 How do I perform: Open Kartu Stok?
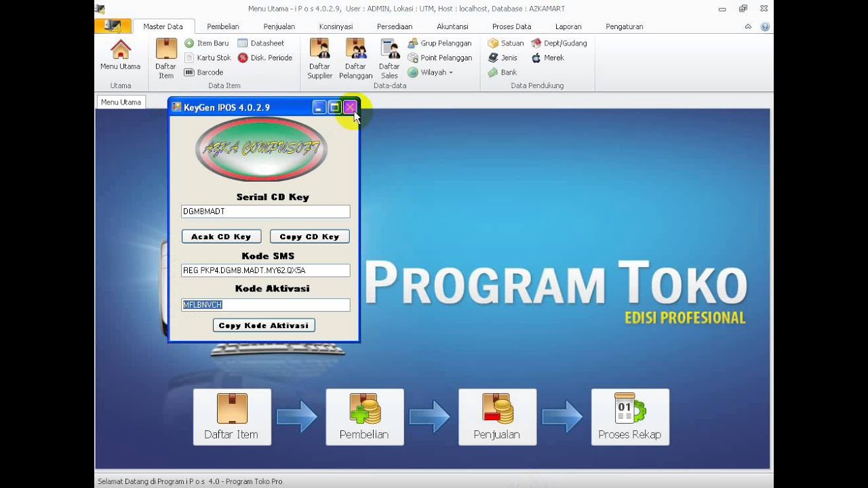point(208,58)
